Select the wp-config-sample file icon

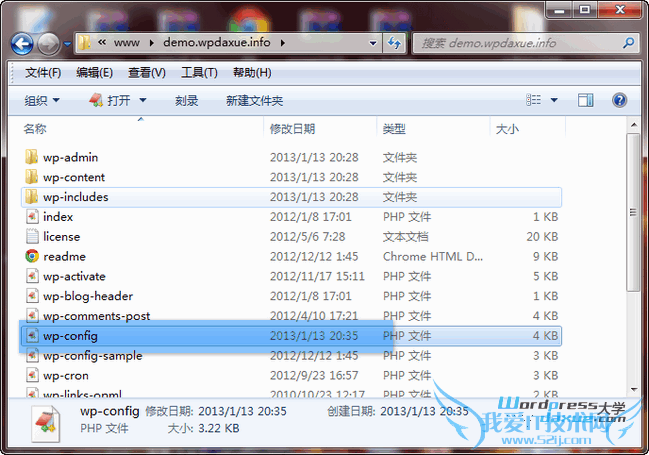pyautogui.click(x=32, y=356)
